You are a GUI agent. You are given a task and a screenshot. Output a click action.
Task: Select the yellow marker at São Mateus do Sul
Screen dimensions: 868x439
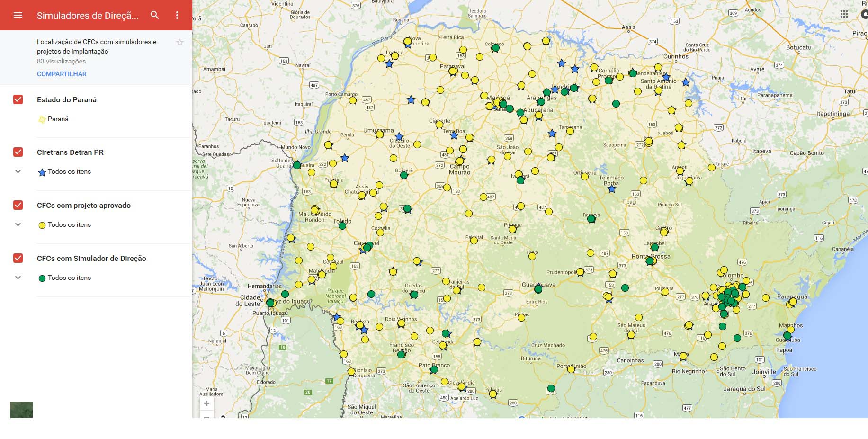631,334
